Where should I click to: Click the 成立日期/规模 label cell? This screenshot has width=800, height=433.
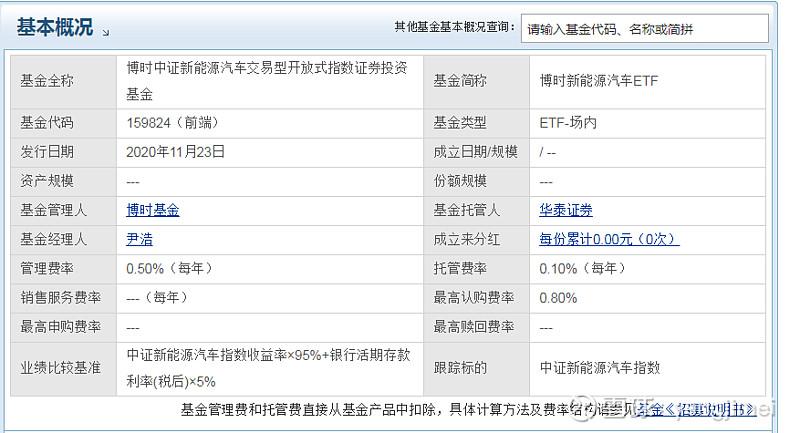477,152
